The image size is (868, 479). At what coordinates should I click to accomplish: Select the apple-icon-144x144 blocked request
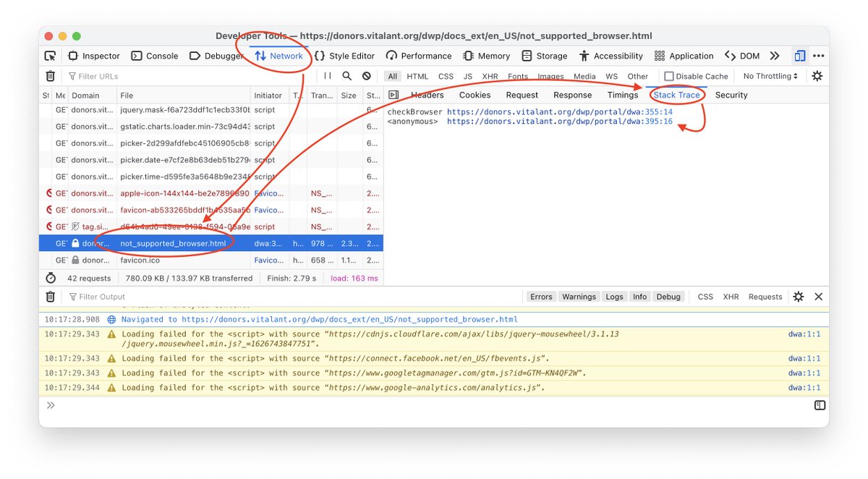[211, 193]
